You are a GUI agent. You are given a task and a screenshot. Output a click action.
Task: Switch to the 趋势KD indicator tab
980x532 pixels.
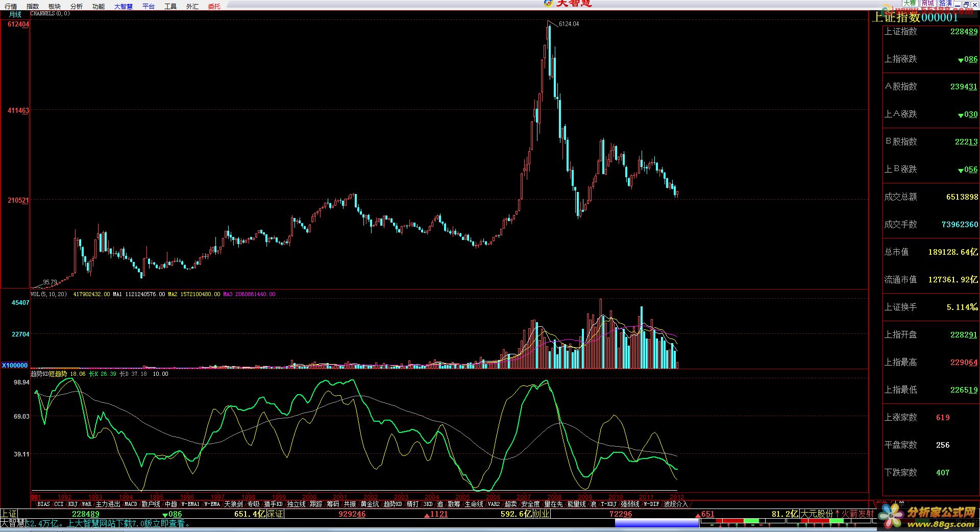coord(393,504)
